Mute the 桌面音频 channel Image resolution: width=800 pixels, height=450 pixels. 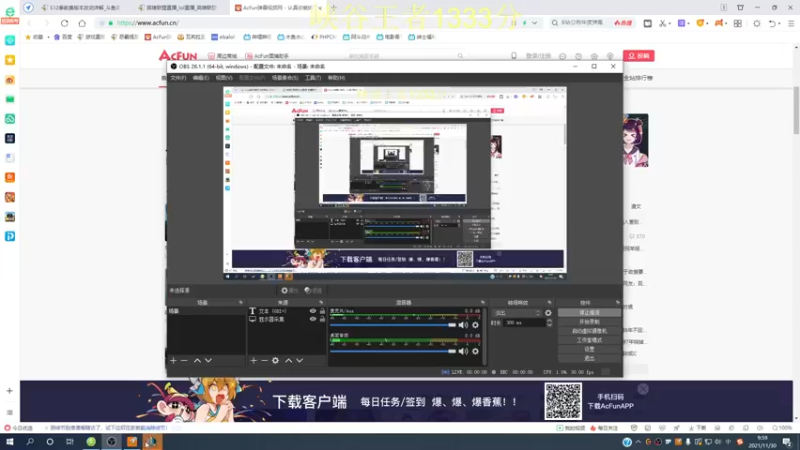click(463, 351)
